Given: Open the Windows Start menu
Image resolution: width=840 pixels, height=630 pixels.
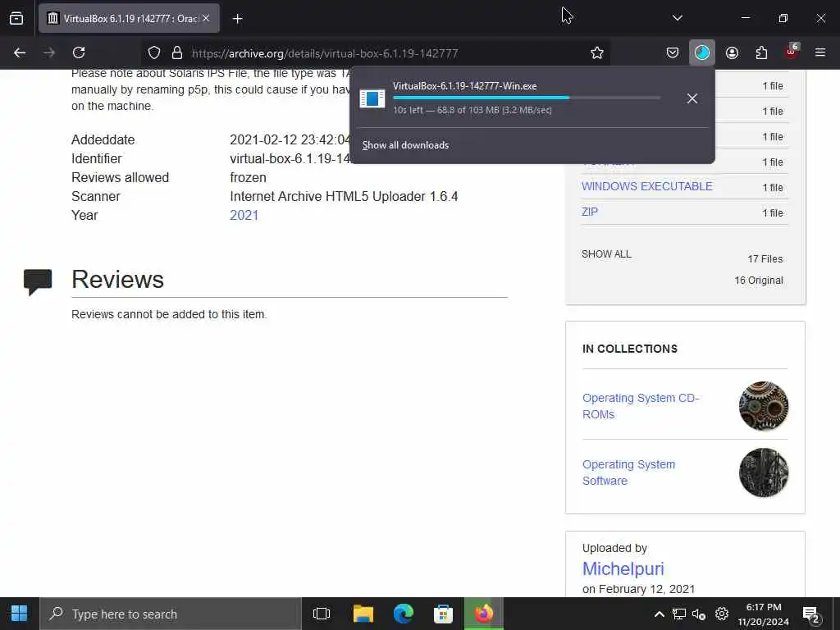Looking at the screenshot, I should 20,614.
